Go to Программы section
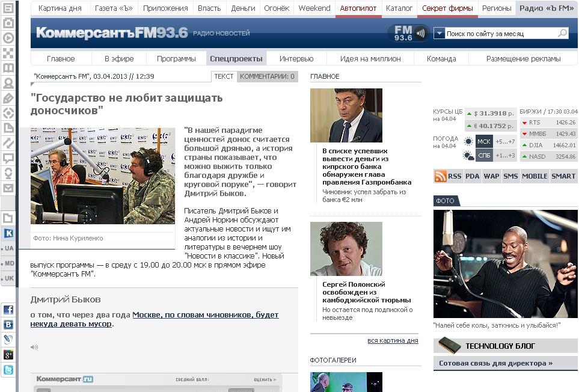579x392 pixels. pos(176,59)
